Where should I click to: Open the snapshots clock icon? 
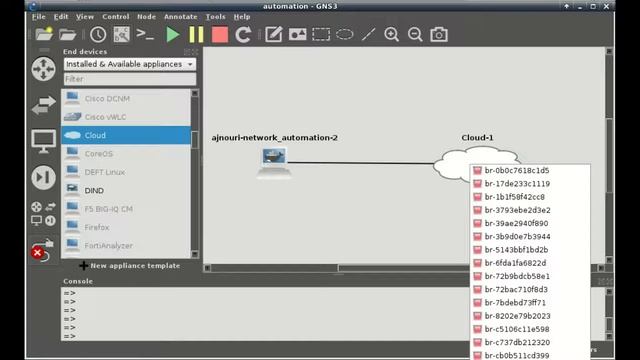click(x=98, y=35)
